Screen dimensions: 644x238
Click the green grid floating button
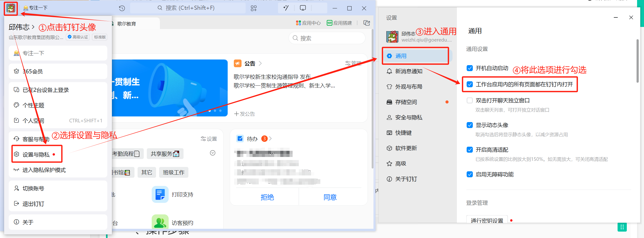tap(622, 227)
